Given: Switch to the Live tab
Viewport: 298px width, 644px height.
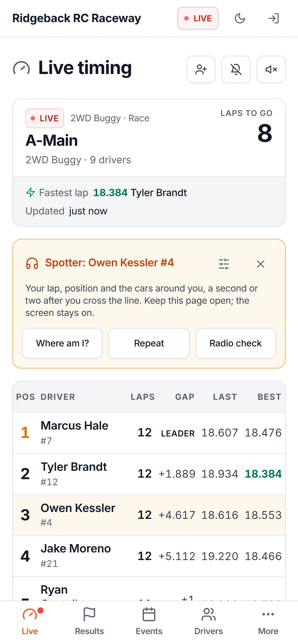Looking at the screenshot, I should [x=30, y=622].
